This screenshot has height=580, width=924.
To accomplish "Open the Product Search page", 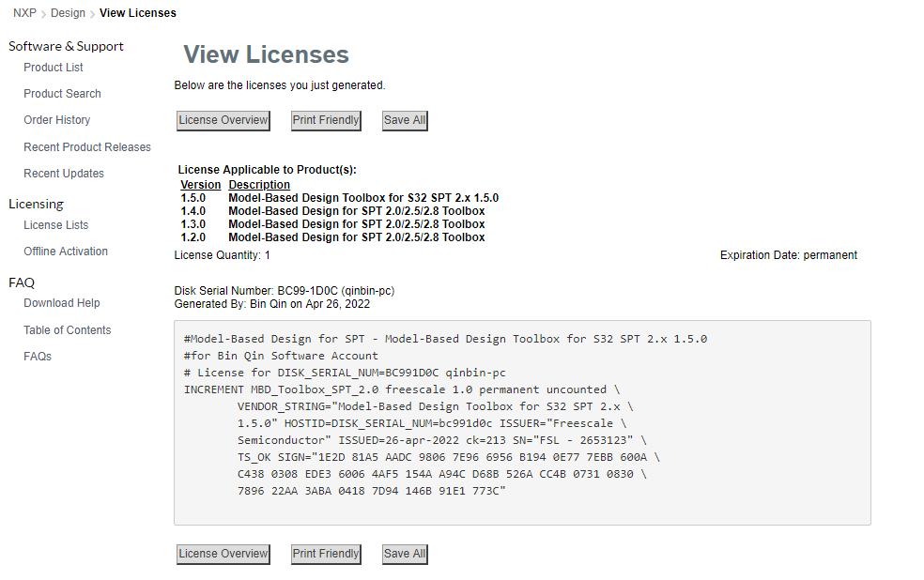I will click(x=62, y=93).
